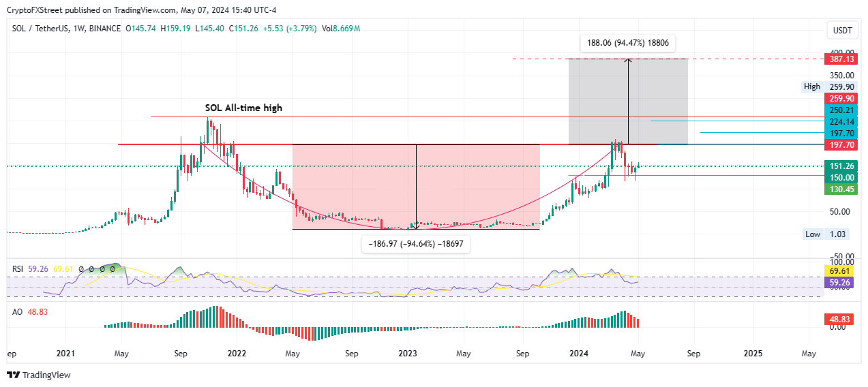Select the "SOL All-time high" text annotation
The image size is (868, 387).
243,108
